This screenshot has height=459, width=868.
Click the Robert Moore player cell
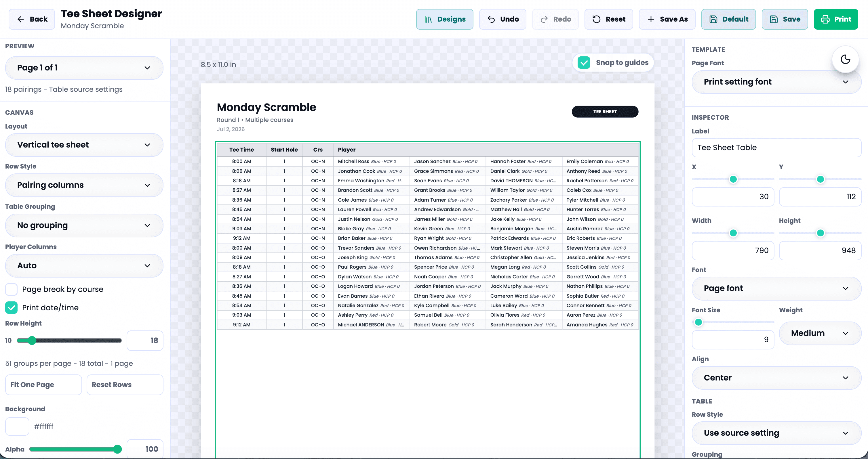448,325
